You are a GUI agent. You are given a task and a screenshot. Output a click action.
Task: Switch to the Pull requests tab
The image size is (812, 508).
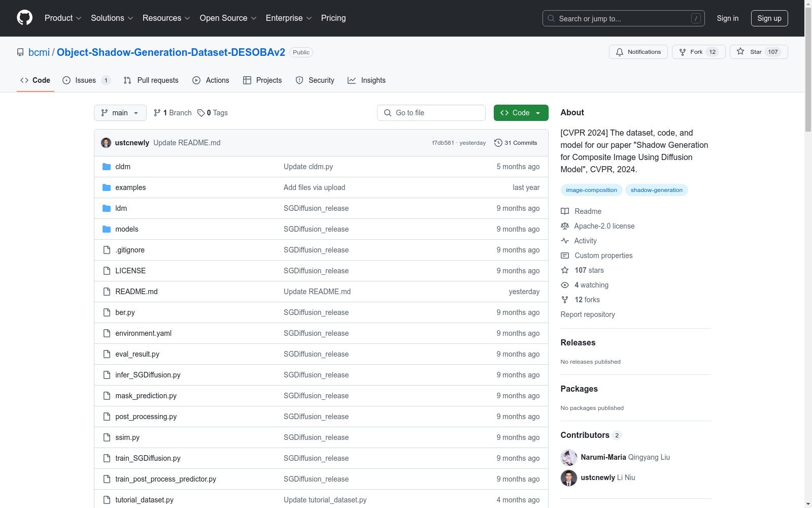coord(151,80)
